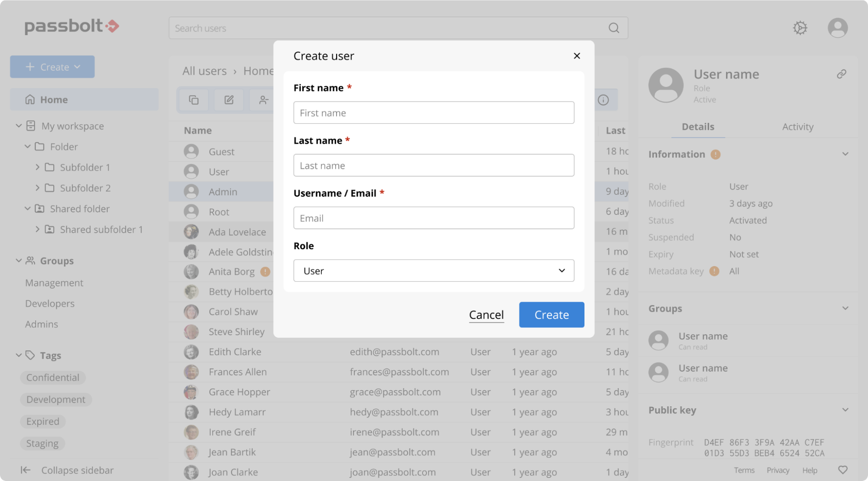Viewport: 868px width, 481px height.
Task: Open the Role dropdown set to User
Action: pyautogui.click(x=433, y=271)
